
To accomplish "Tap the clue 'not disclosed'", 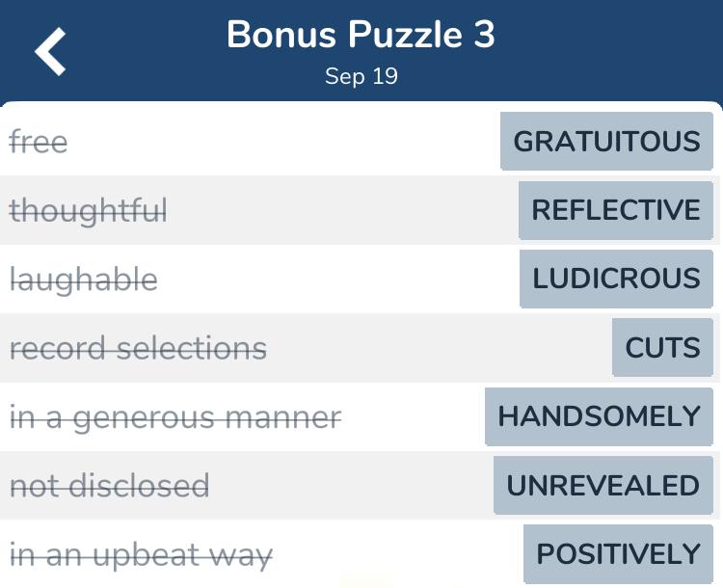I will pyautogui.click(x=110, y=486).
